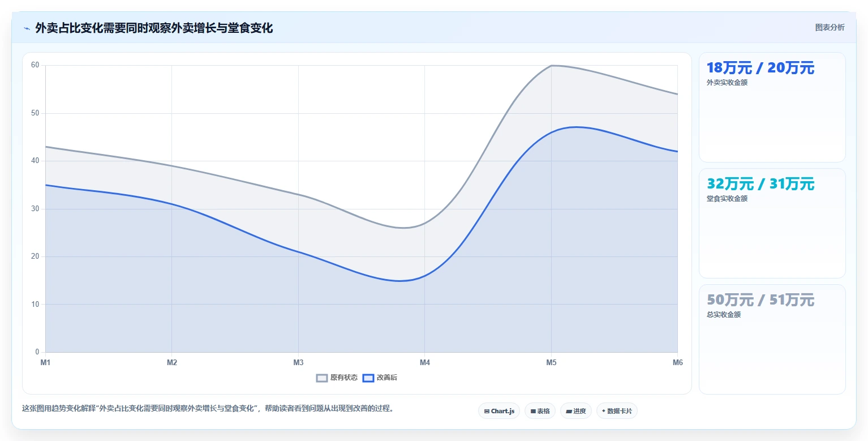Open the 堂食实收金额 card

[772, 223]
